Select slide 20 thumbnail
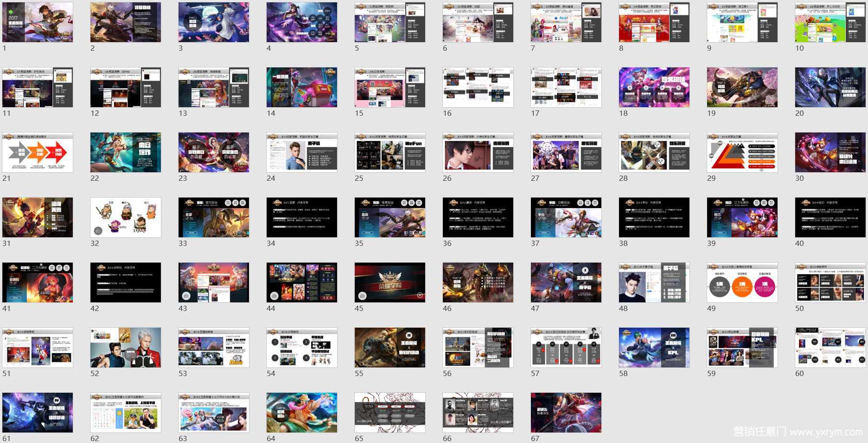The height and width of the screenshot is (443, 868). click(830, 87)
